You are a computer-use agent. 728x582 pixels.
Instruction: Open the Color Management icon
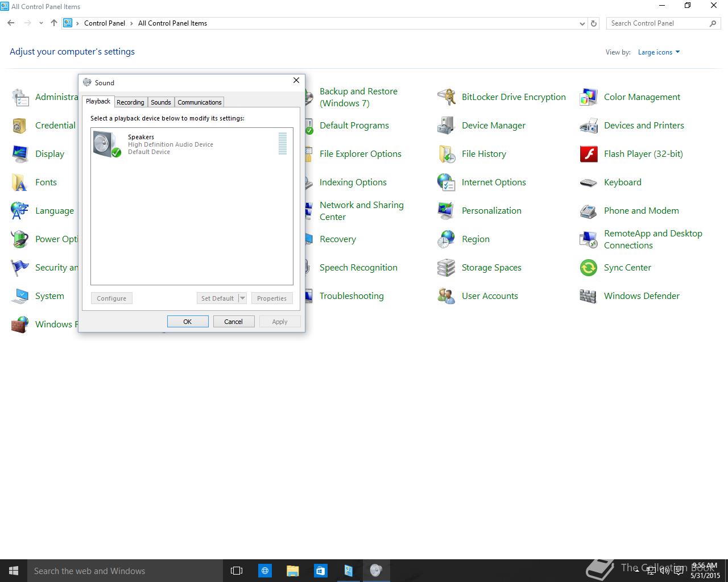click(x=588, y=97)
